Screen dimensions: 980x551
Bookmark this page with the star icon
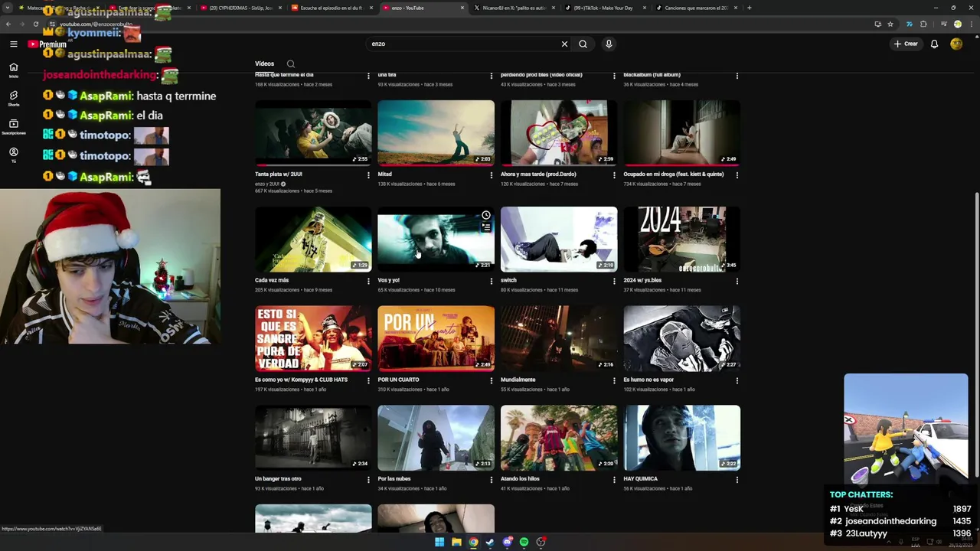click(x=890, y=24)
